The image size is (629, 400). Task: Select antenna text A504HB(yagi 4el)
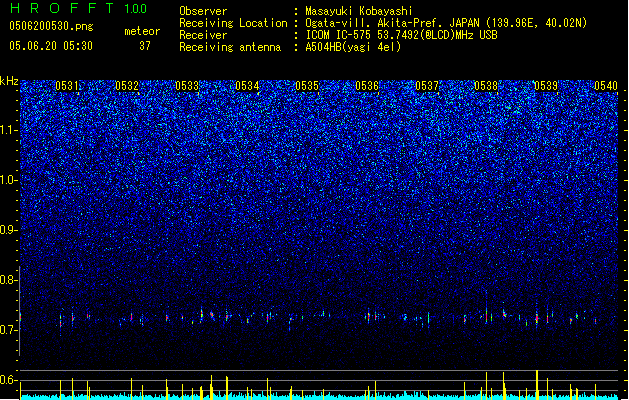pyautogui.click(x=353, y=47)
